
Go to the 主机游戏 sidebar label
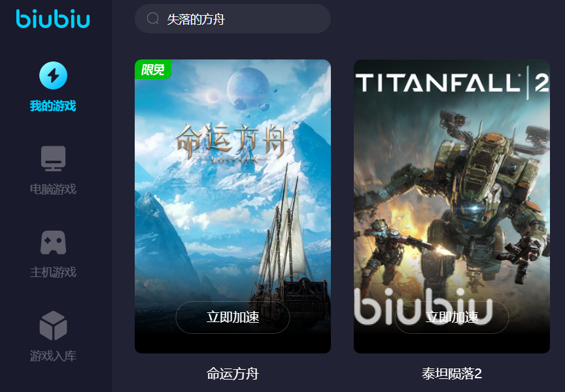coord(53,272)
